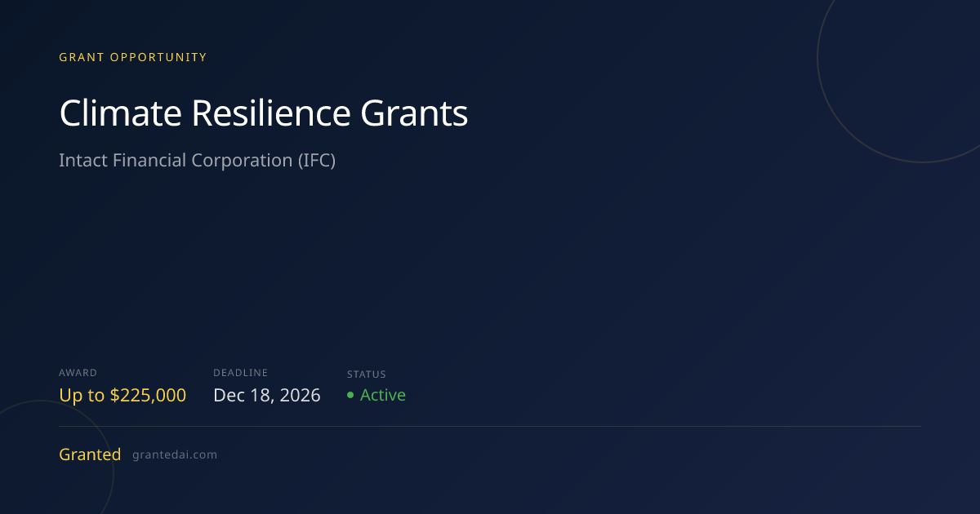Click the 'DEADLINE' field label
The image size is (980, 514).
[x=240, y=373]
